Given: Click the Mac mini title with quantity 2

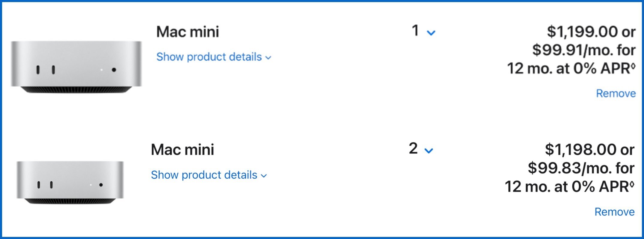Looking at the screenshot, I should tap(183, 150).
